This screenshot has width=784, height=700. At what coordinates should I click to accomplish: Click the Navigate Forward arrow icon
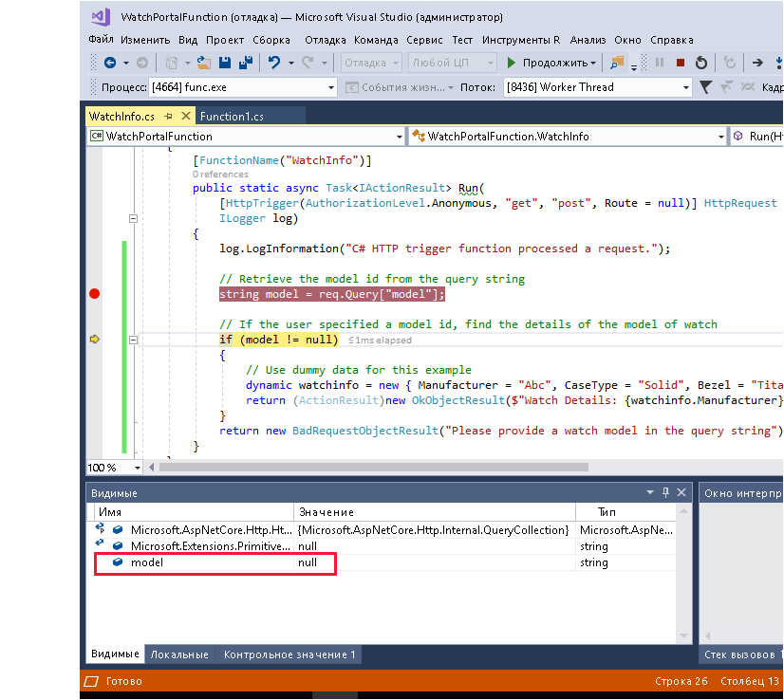click(x=142, y=63)
